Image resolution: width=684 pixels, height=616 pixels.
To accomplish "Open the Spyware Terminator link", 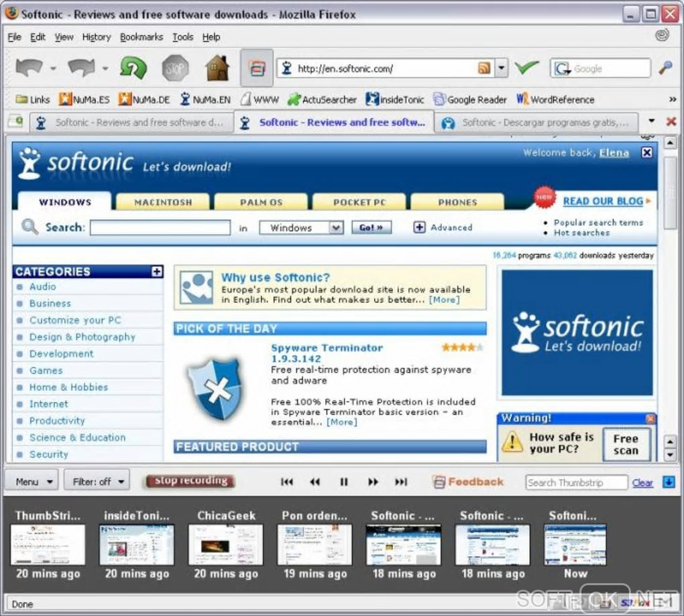I will [x=327, y=353].
